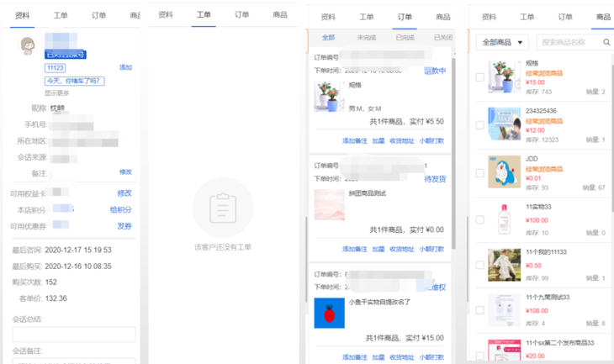614x364 pixels.
Task: Tick checkbox for product 11个我的11133
Action: [479, 265]
